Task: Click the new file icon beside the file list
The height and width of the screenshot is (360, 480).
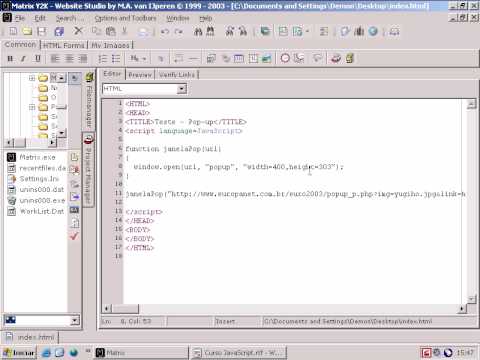Action: pyautogui.click(x=74, y=157)
